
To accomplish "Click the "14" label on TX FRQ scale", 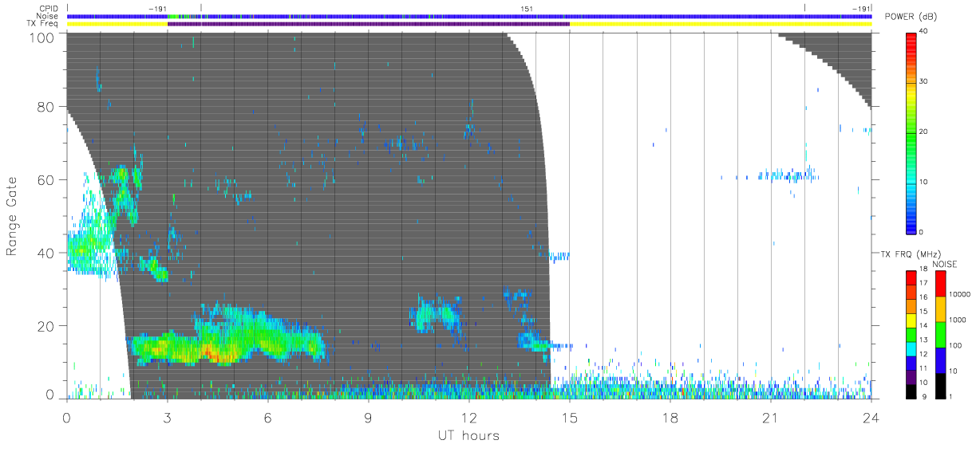I will [924, 325].
